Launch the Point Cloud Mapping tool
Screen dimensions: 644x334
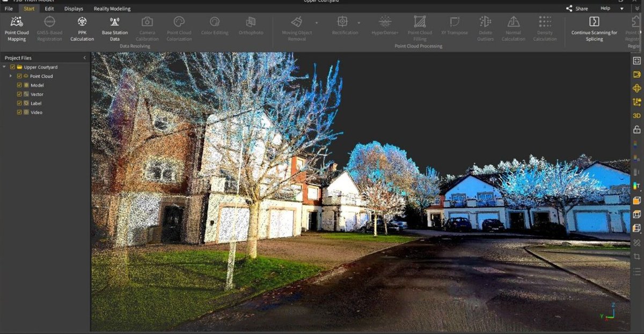click(17, 28)
